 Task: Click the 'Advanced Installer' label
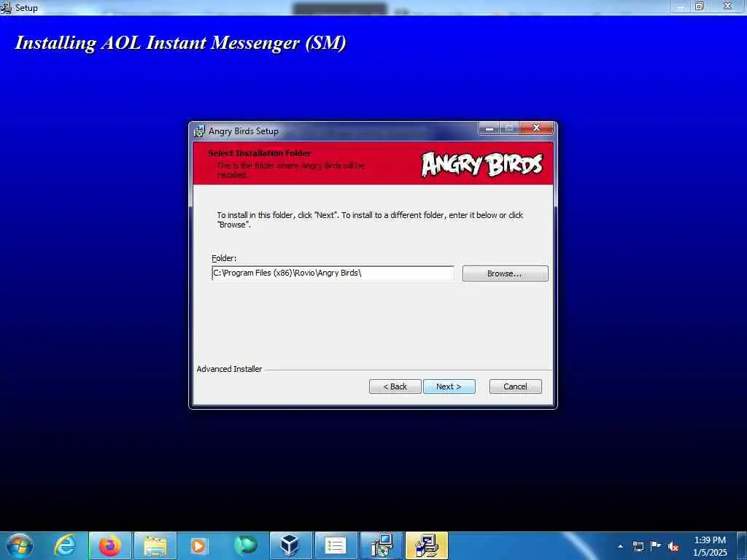click(229, 369)
